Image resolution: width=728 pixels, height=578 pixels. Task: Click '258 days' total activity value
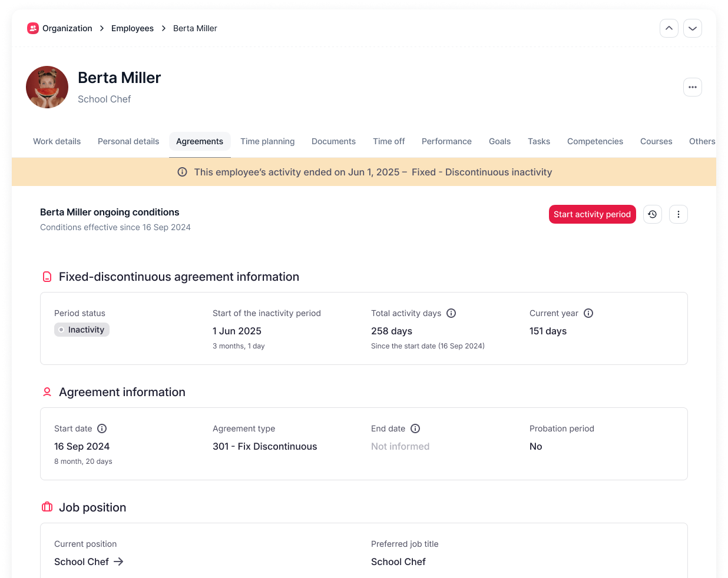(x=392, y=331)
